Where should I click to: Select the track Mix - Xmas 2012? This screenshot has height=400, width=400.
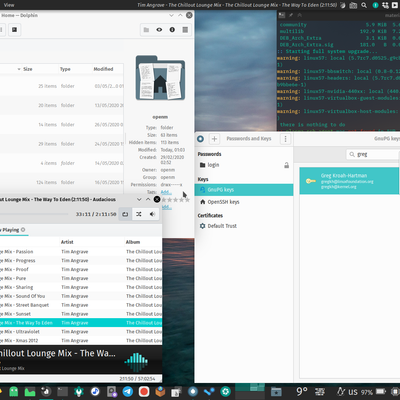click(x=81, y=341)
